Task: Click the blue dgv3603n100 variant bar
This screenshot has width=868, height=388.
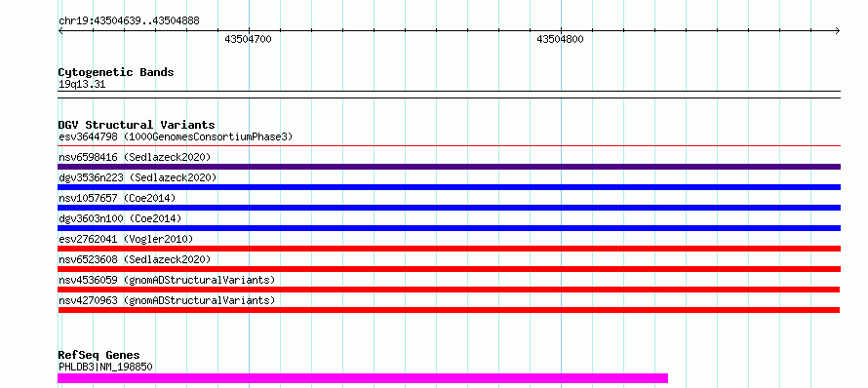Action: [x=449, y=228]
